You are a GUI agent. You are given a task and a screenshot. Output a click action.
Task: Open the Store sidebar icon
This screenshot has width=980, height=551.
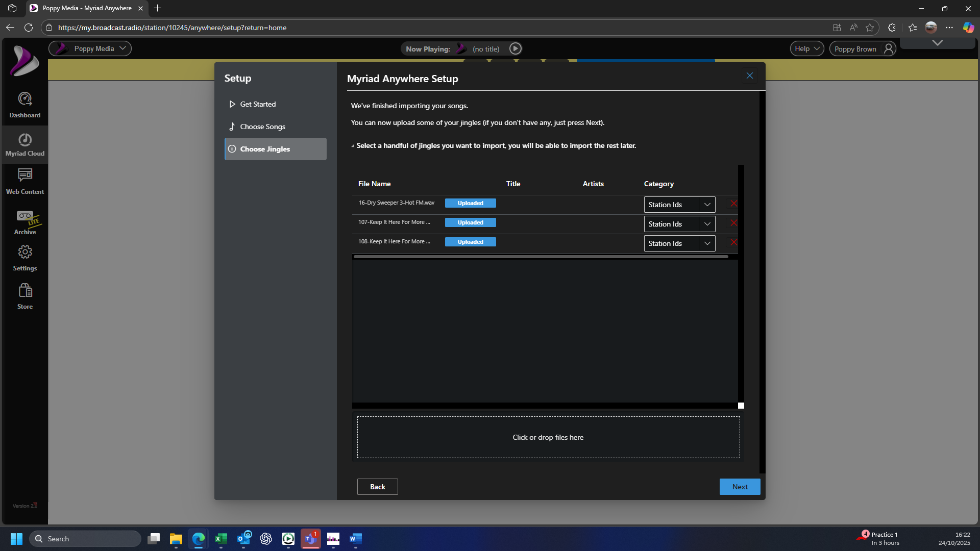tap(24, 296)
